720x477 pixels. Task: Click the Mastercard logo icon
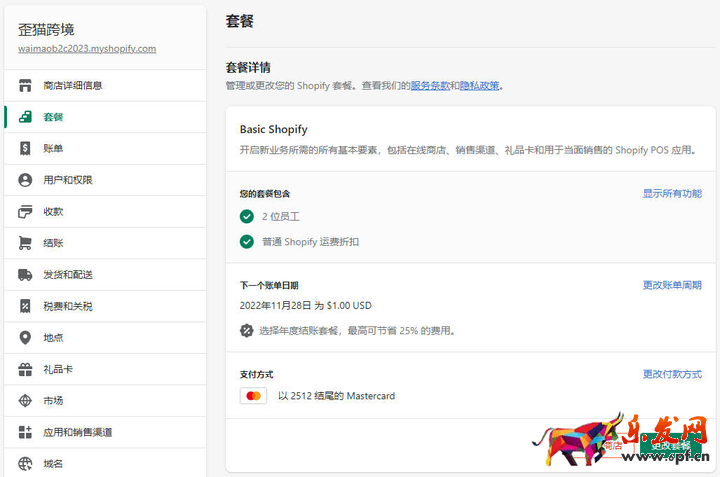[x=253, y=396]
